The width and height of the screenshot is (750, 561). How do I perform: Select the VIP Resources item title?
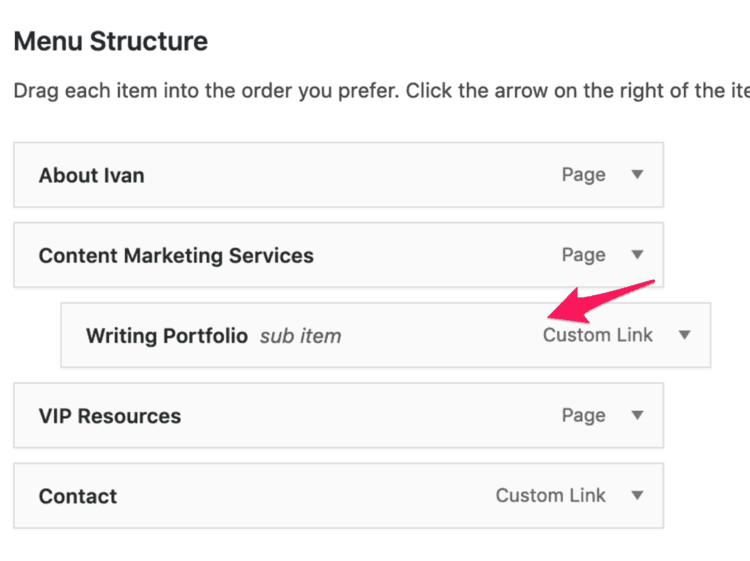(110, 416)
